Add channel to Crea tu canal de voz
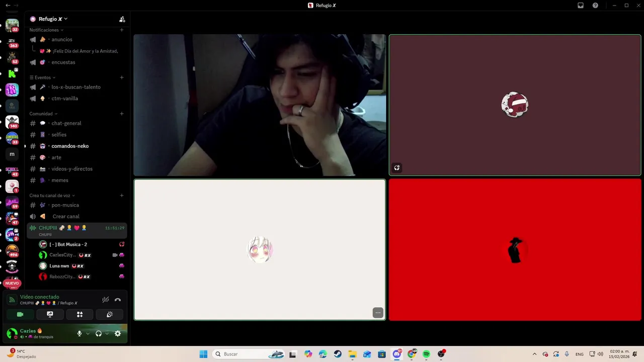 coord(122,196)
